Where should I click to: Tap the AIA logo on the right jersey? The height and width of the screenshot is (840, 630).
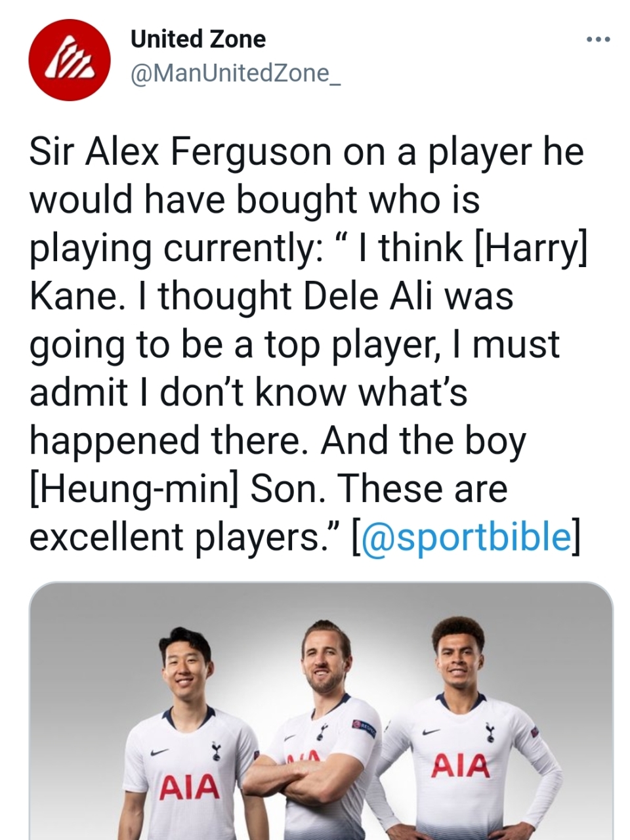[x=460, y=765]
